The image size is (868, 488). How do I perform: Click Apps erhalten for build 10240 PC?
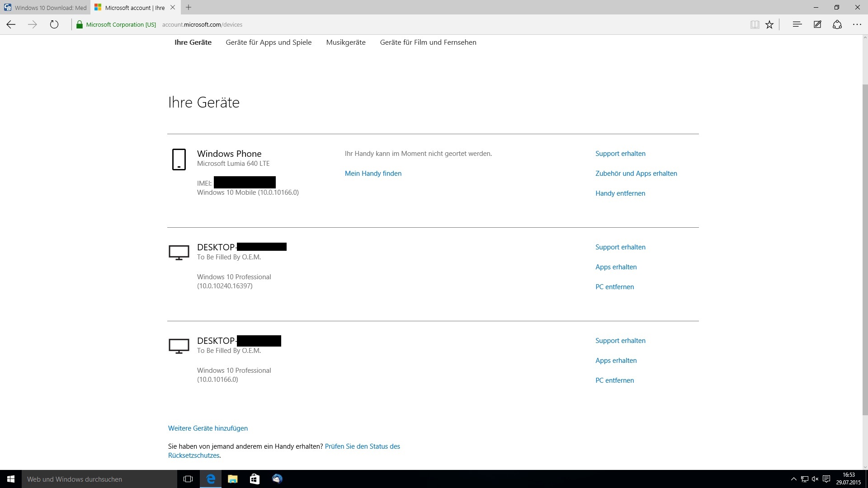[x=616, y=267]
